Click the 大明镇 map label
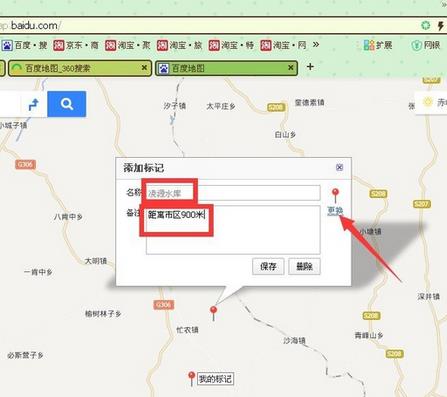 (96, 261)
